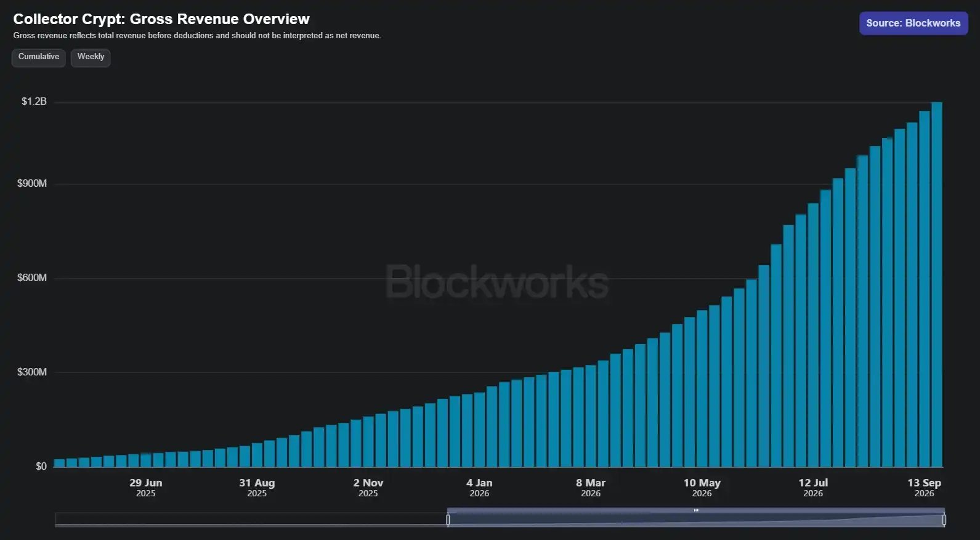Click the Blockworks watermark logo in chart

(x=497, y=282)
